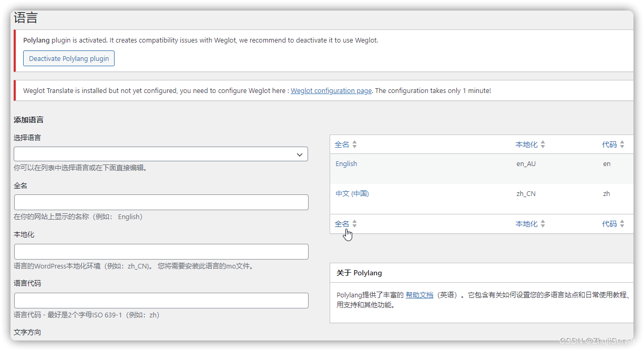
Task: Click the 语言 page title
Action: tap(26, 18)
